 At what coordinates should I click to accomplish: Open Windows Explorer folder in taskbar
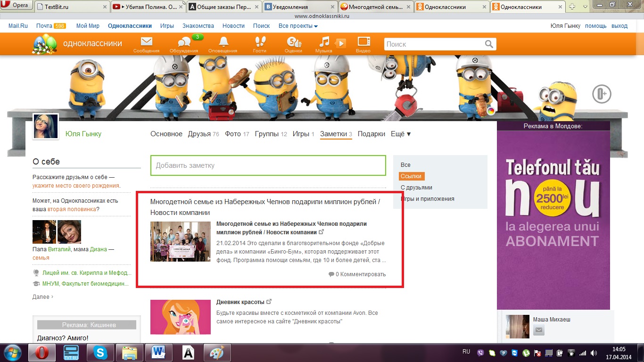tap(129, 353)
